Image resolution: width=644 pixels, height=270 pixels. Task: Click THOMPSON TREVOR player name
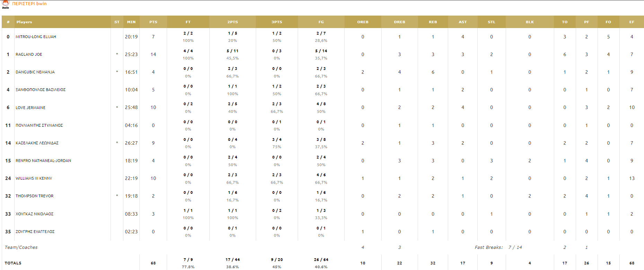tap(34, 196)
